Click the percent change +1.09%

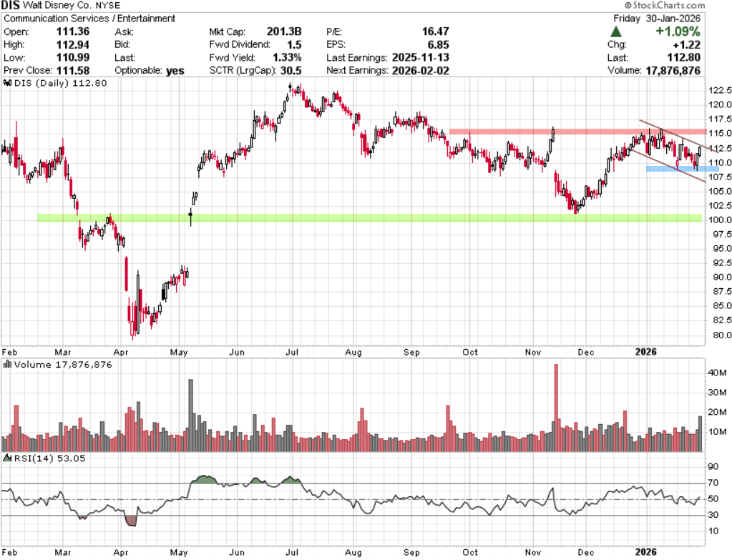click(678, 31)
